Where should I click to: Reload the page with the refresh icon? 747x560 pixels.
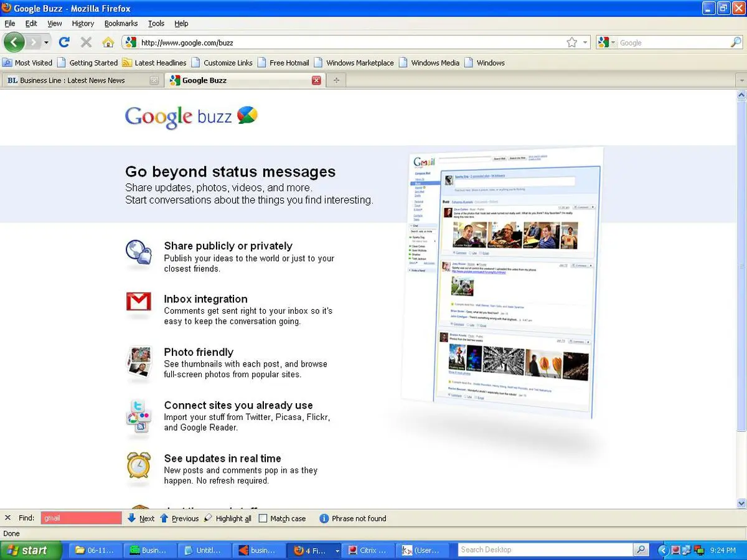coord(63,42)
